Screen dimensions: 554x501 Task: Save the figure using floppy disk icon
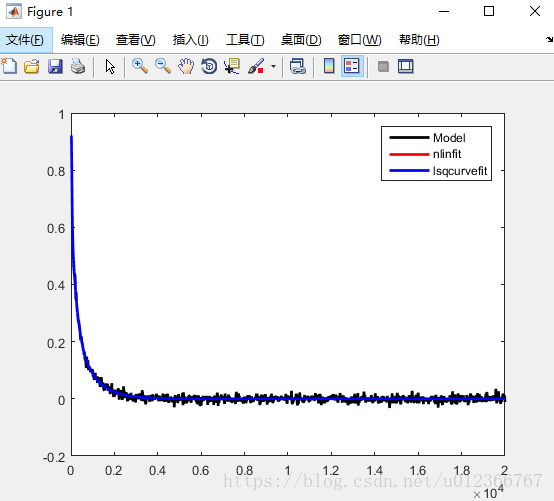55,66
